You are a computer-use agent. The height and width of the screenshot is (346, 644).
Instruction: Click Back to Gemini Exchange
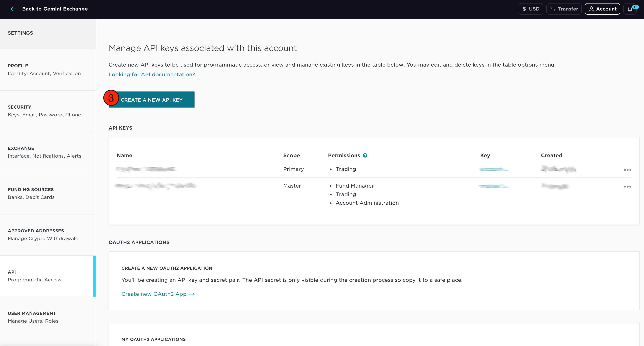[55, 9]
